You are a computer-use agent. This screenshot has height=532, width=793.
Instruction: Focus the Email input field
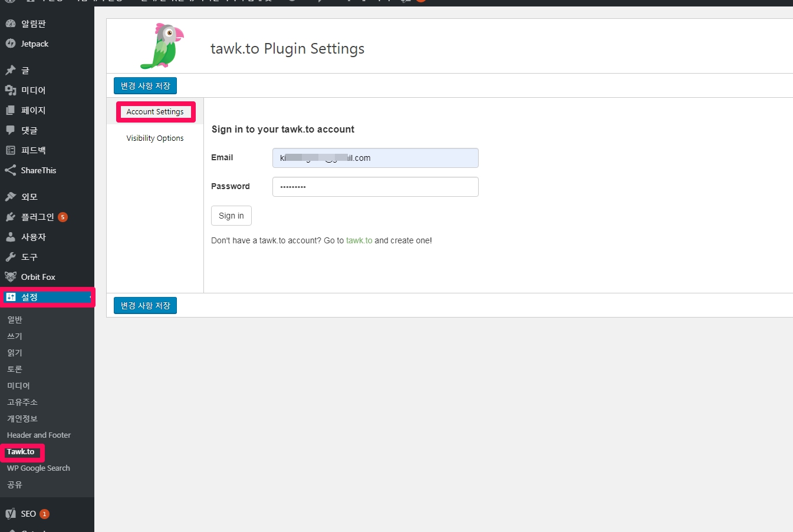pos(375,158)
